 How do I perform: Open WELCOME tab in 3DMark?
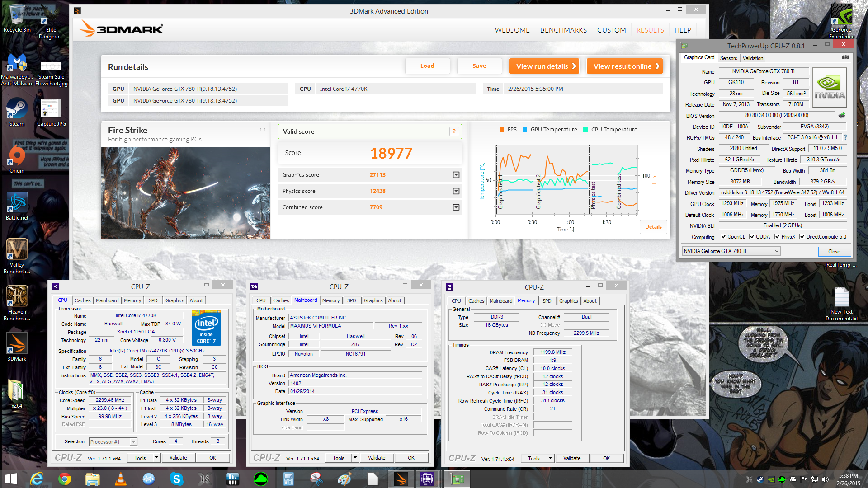coord(512,30)
